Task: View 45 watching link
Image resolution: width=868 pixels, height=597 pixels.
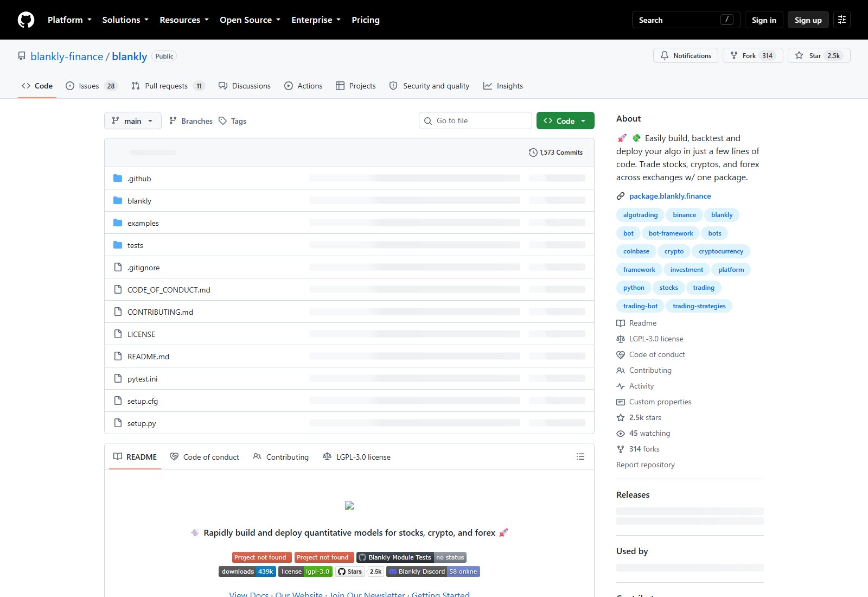Action: [x=643, y=433]
